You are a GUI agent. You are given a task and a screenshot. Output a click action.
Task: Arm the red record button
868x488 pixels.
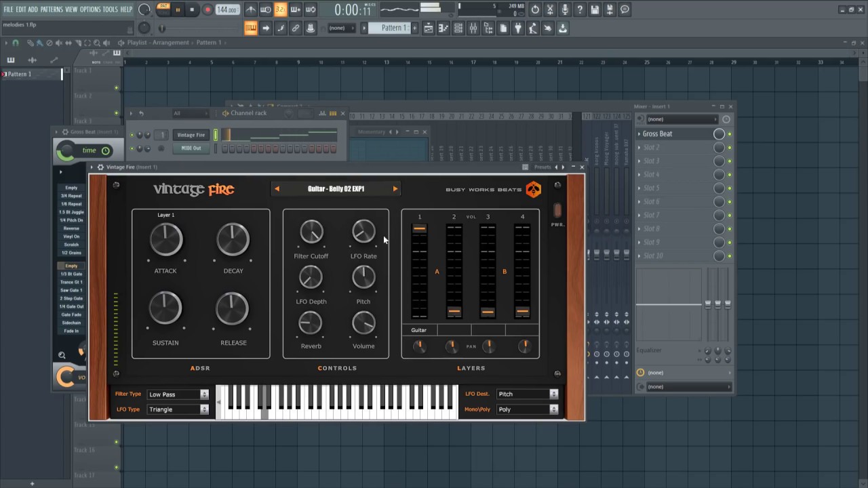coord(208,9)
